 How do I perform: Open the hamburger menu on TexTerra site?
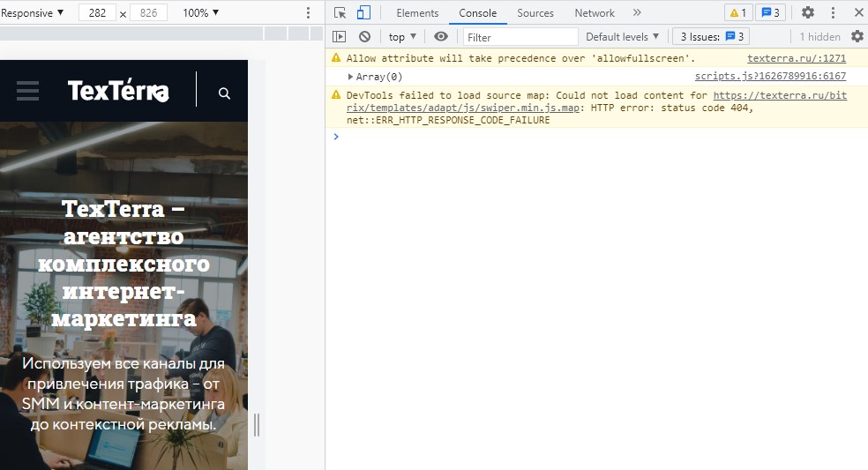(x=27, y=91)
